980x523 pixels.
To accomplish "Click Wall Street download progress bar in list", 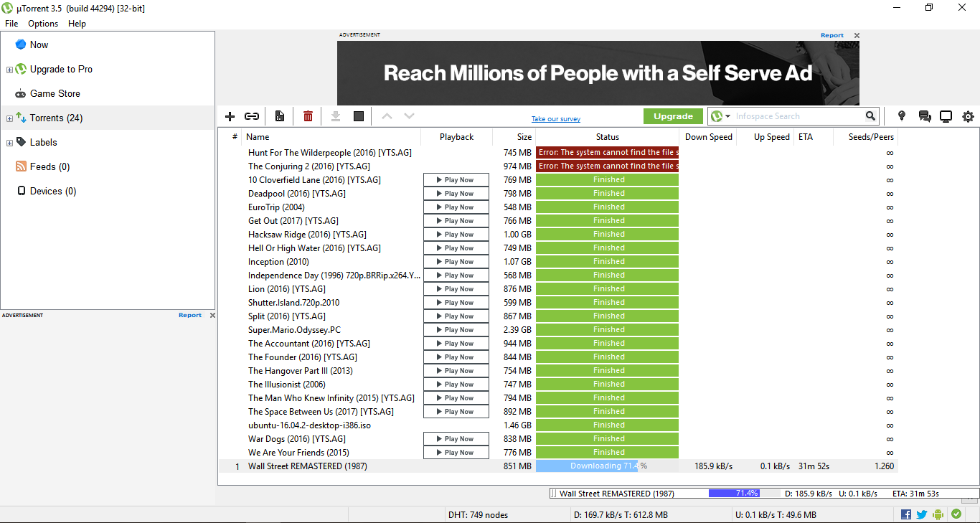I will pyautogui.click(x=607, y=466).
